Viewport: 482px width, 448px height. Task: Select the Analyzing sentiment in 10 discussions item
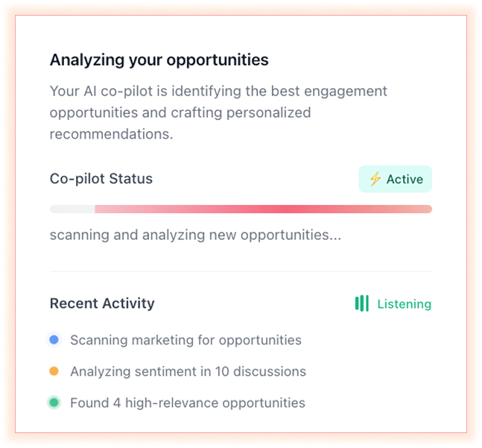[x=188, y=371]
